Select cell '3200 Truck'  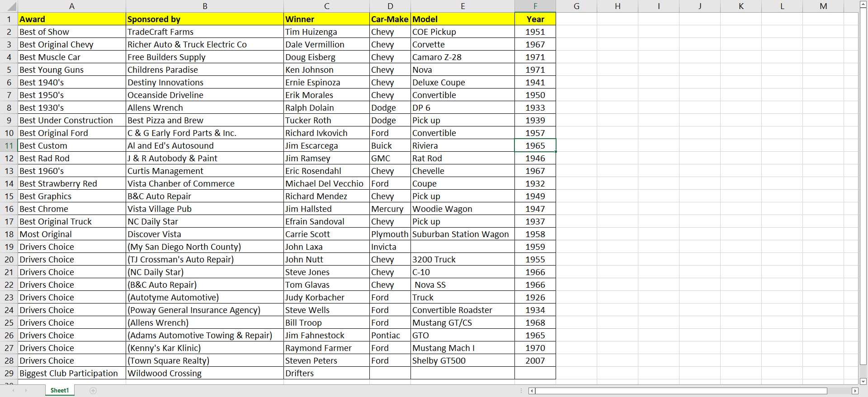(462, 259)
